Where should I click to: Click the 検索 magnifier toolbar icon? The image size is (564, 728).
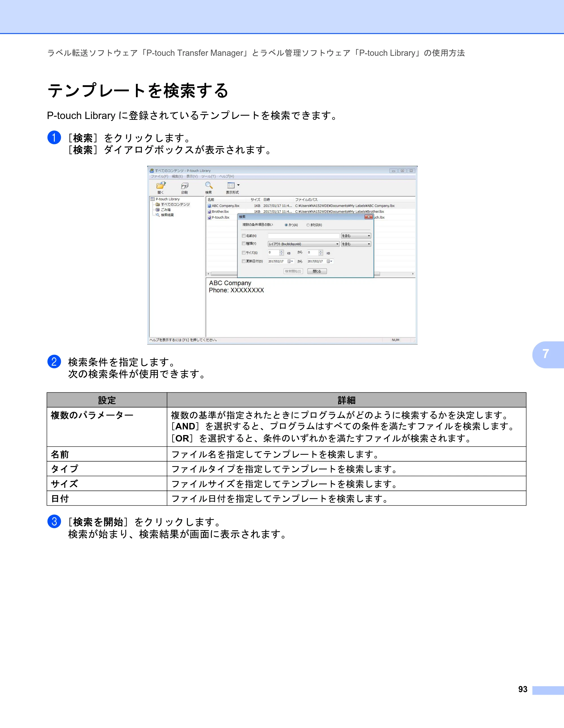coord(209,185)
